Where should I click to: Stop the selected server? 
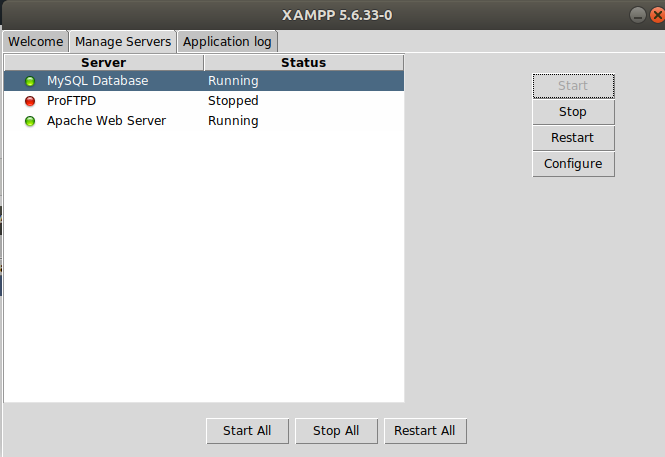[x=573, y=112]
